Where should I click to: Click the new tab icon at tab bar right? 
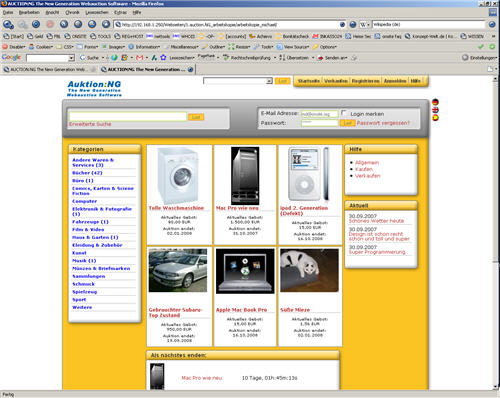[x=490, y=69]
